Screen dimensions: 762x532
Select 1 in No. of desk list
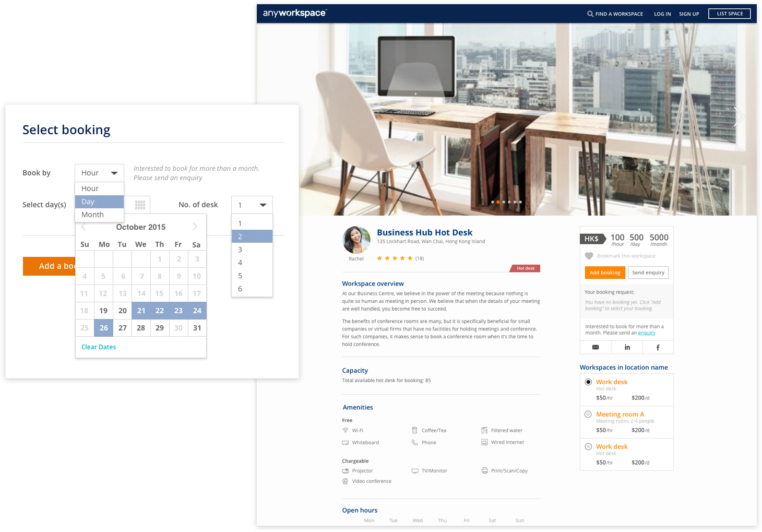click(252, 223)
